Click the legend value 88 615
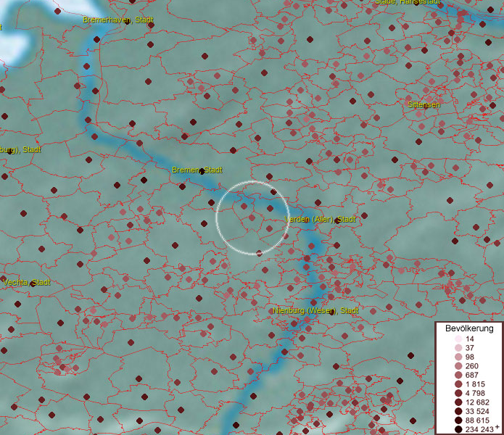The width and height of the screenshot is (504, 435). (477, 420)
